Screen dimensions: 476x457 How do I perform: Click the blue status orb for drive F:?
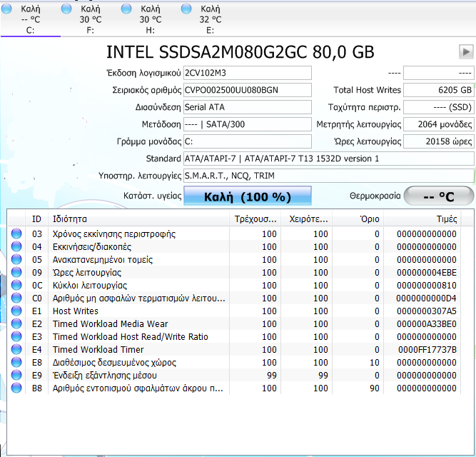(x=66, y=9)
